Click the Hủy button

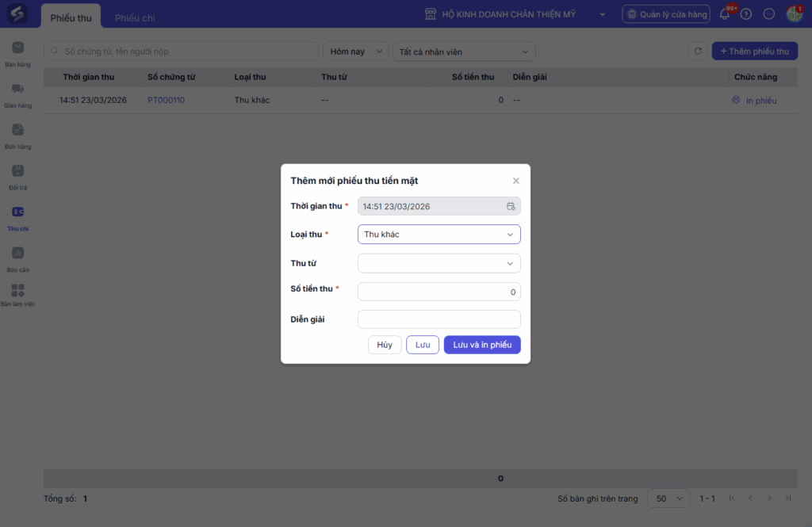pyautogui.click(x=385, y=345)
